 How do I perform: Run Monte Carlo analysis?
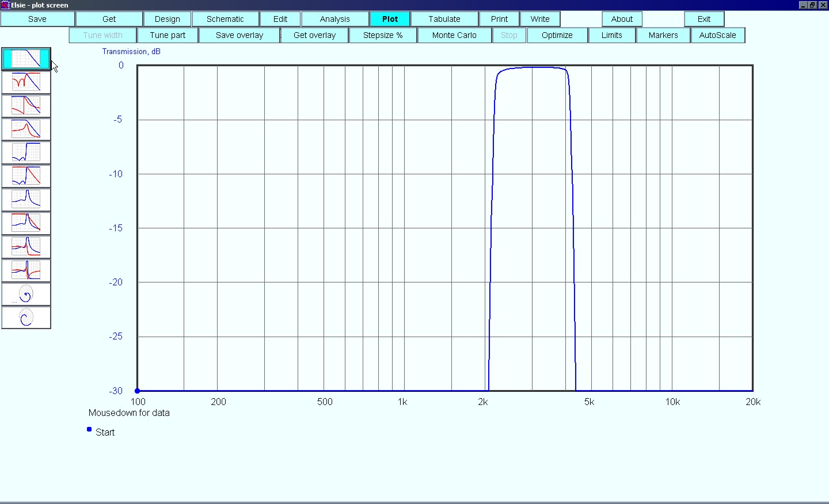click(x=454, y=35)
